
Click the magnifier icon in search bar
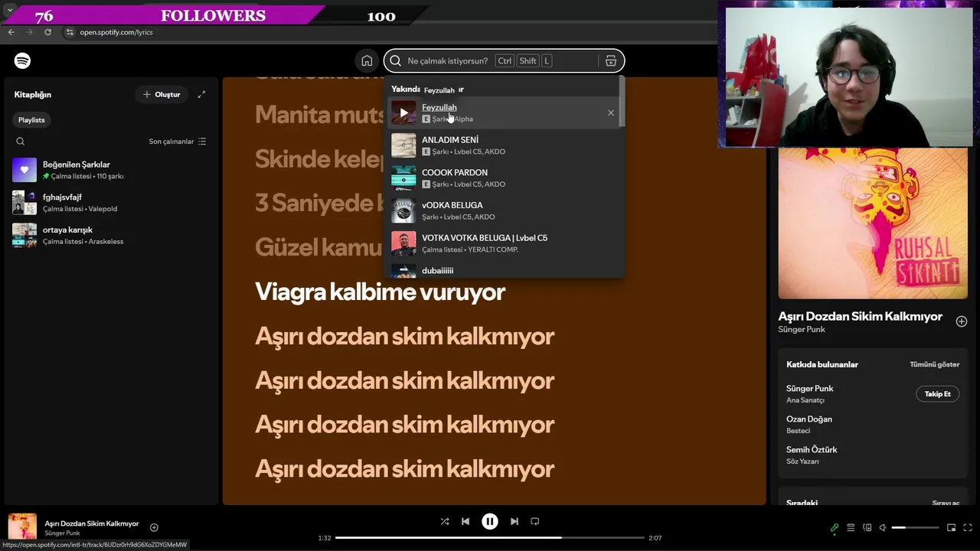click(x=396, y=60)
